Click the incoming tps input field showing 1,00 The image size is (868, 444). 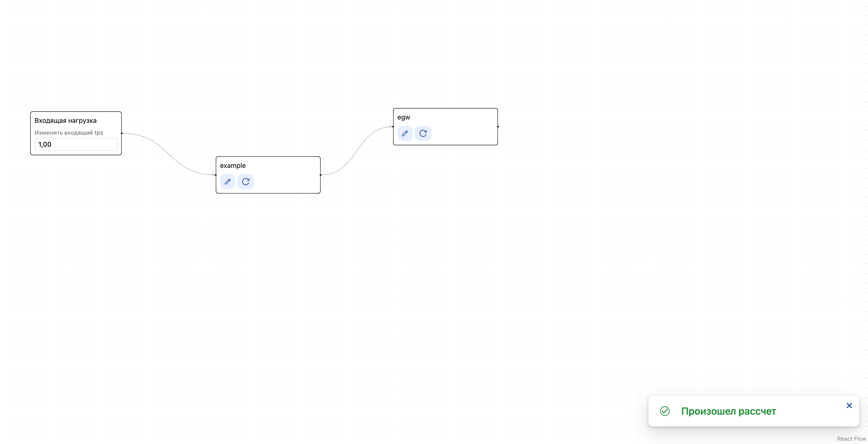coord(76,144)
